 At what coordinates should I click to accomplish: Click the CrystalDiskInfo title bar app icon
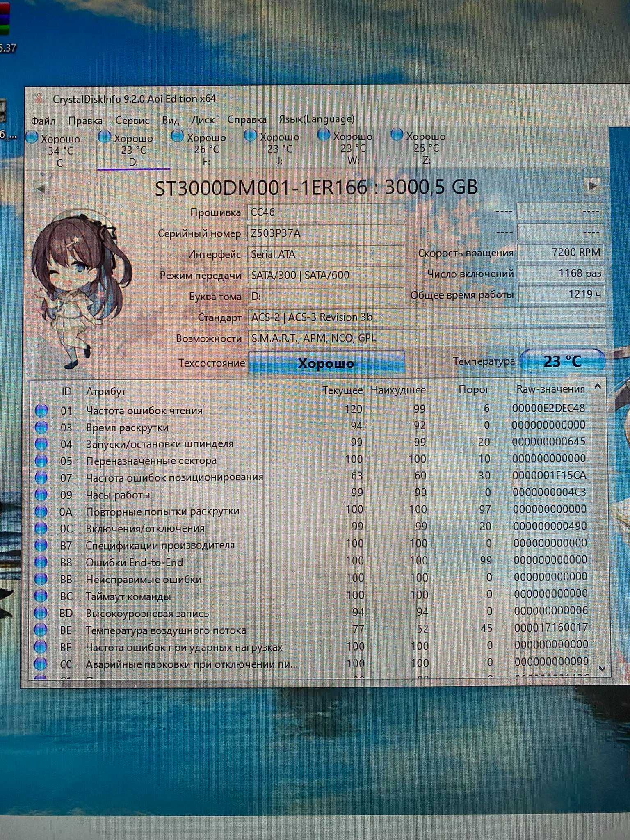coord(39,98)
